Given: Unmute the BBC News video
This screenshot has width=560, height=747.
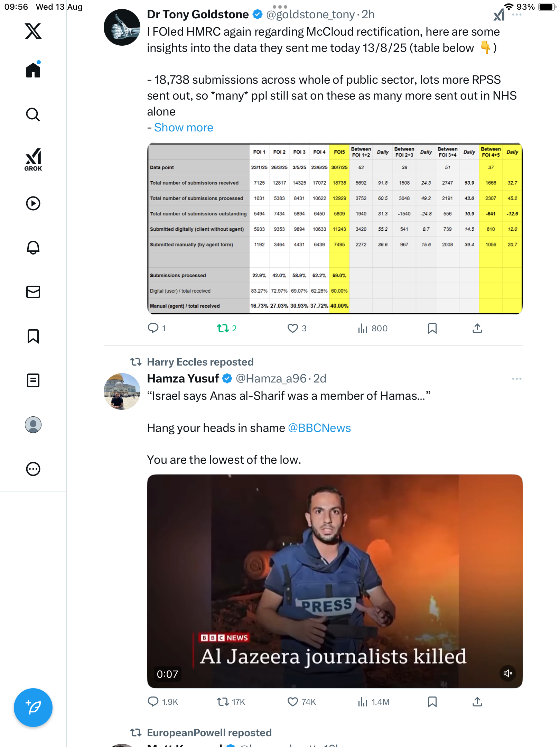Looking at the screenshot, I should [507, 673].
